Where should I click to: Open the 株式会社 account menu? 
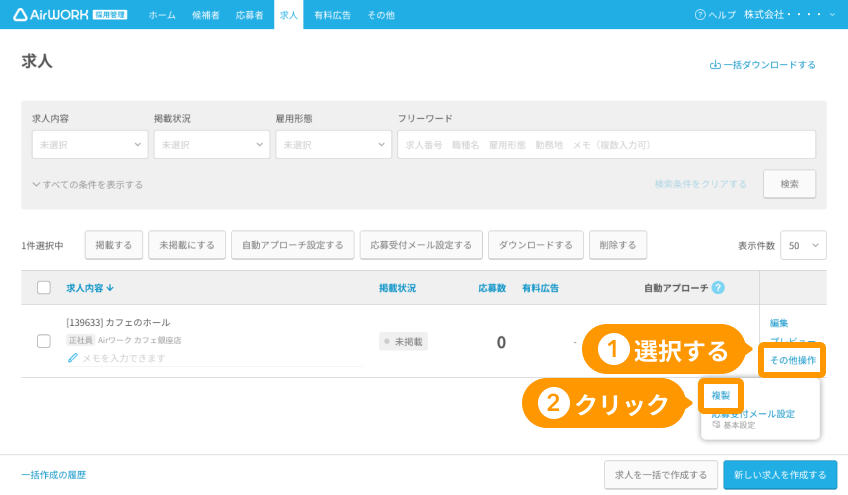[790, 15]
